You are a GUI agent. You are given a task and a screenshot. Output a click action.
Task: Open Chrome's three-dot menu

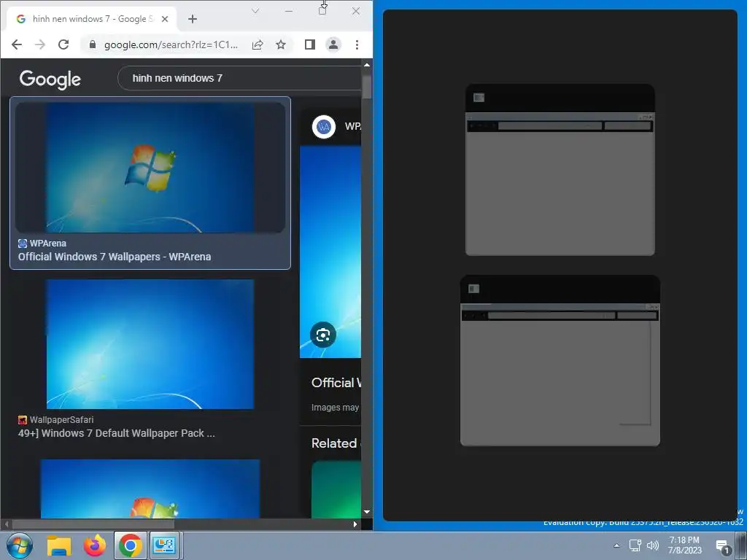click(357, 44)
